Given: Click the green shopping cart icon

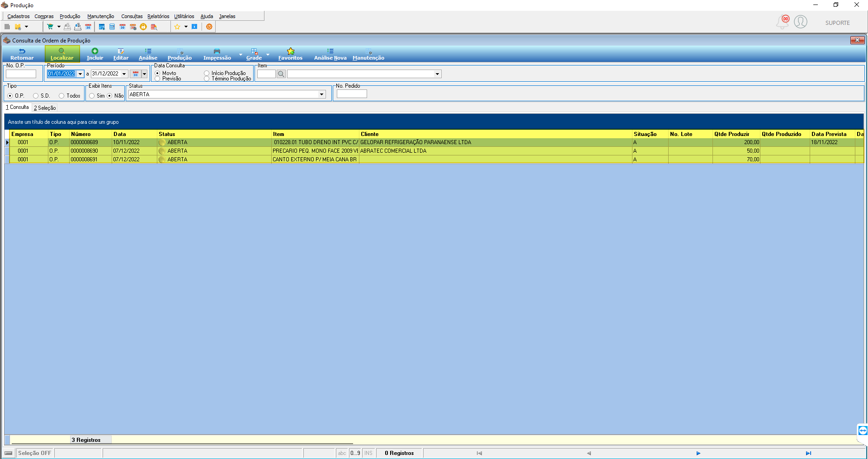Looking at the screenshot, I should [x=50, y=27].
